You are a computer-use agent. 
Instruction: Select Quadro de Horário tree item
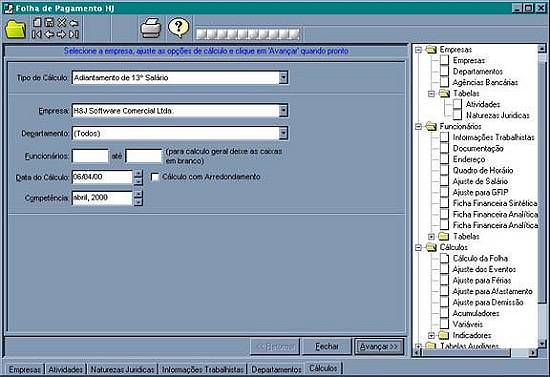pyautogui.click(x=483, y=170)
